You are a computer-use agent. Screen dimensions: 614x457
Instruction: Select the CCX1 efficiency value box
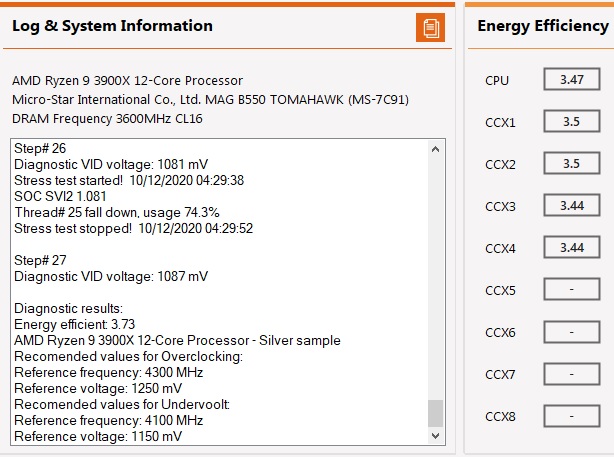point(572,121)
